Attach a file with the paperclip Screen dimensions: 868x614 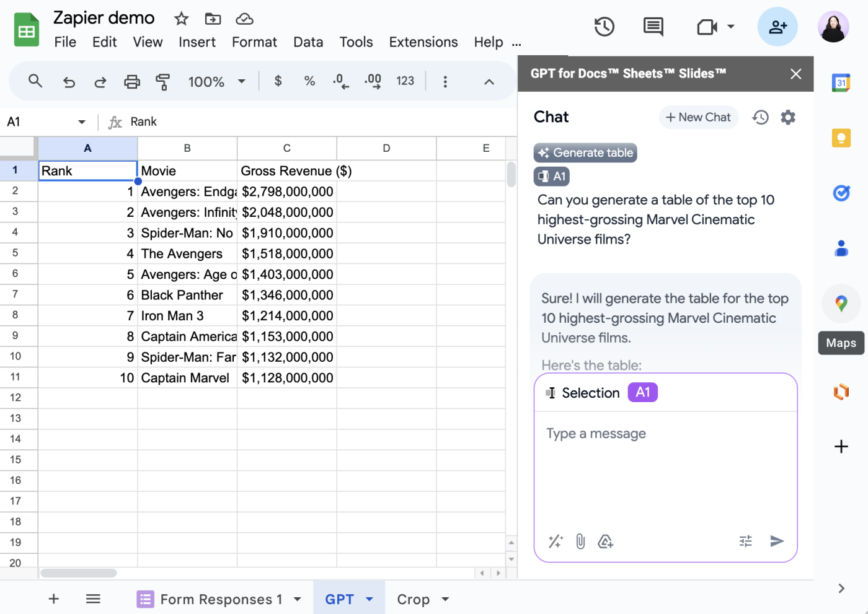pos(580,542)
